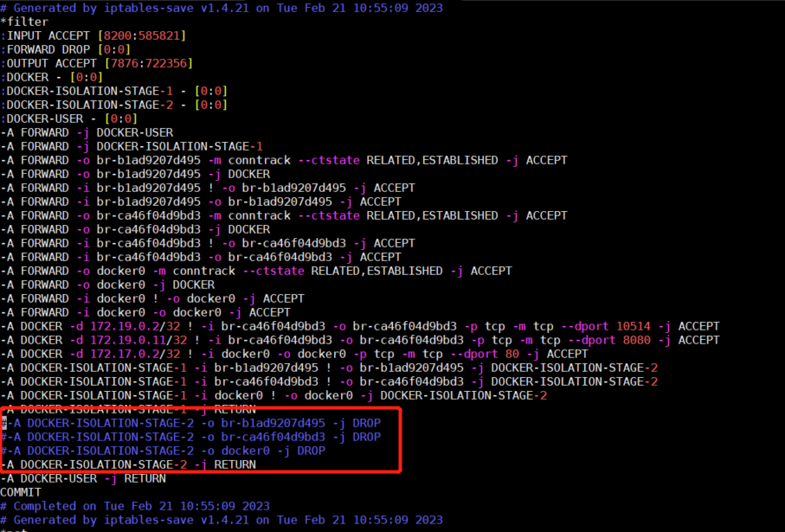Viewport: 785px width, 532px height.
Task: Click the '*filter' table header line
Action: 24,22
